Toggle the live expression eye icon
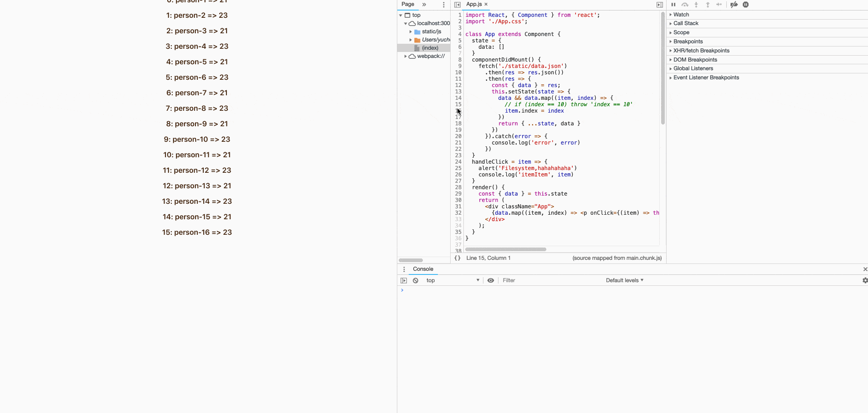868x413 pixels. point(491,280)
